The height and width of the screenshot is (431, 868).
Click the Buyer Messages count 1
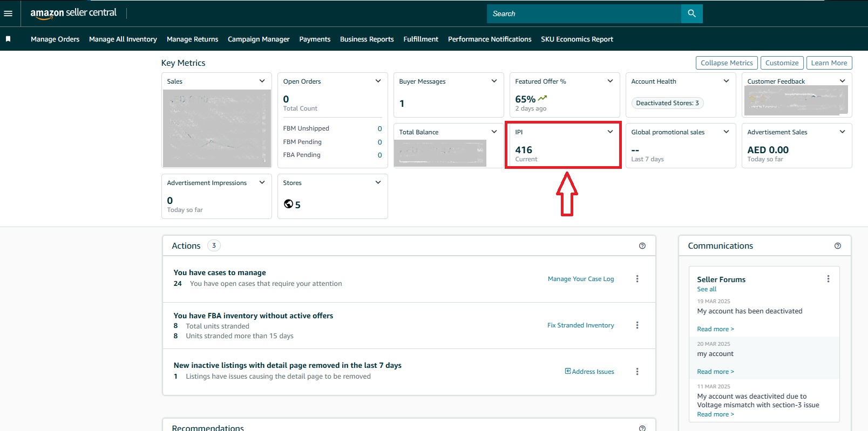(x=402, y=104)
